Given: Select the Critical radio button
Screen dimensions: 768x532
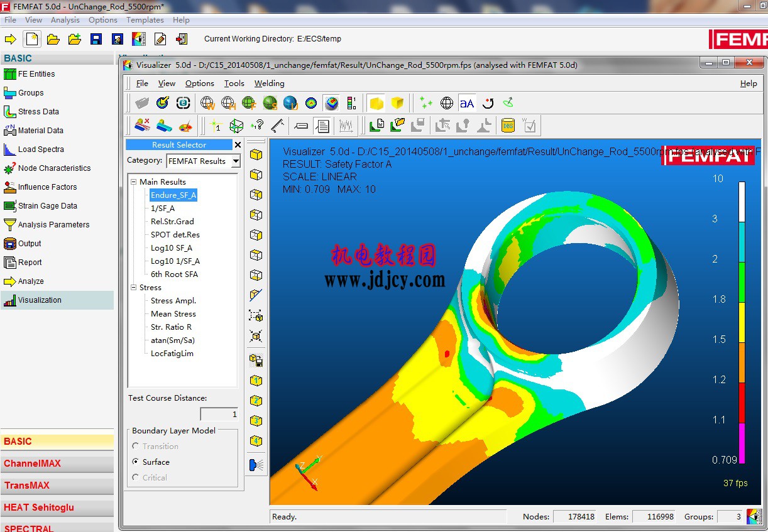Looking at the screenshot, I should [136, 477].
